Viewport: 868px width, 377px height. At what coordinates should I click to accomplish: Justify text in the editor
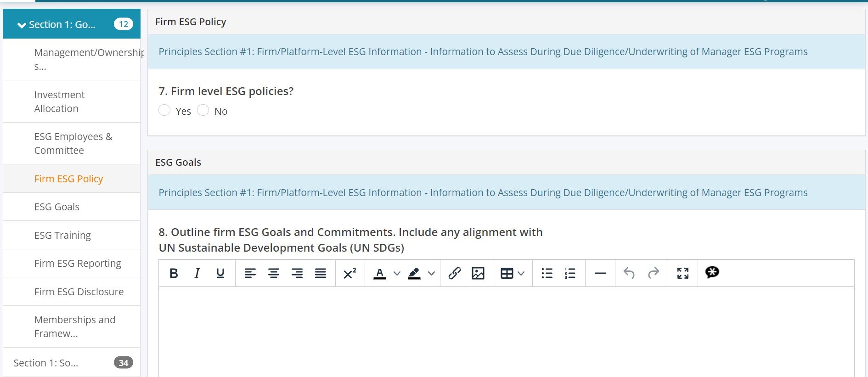tap(321, 273)
